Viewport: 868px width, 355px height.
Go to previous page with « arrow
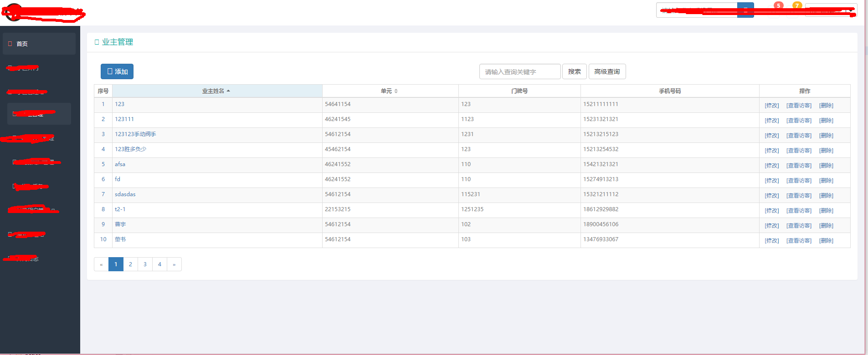point(101,264)
